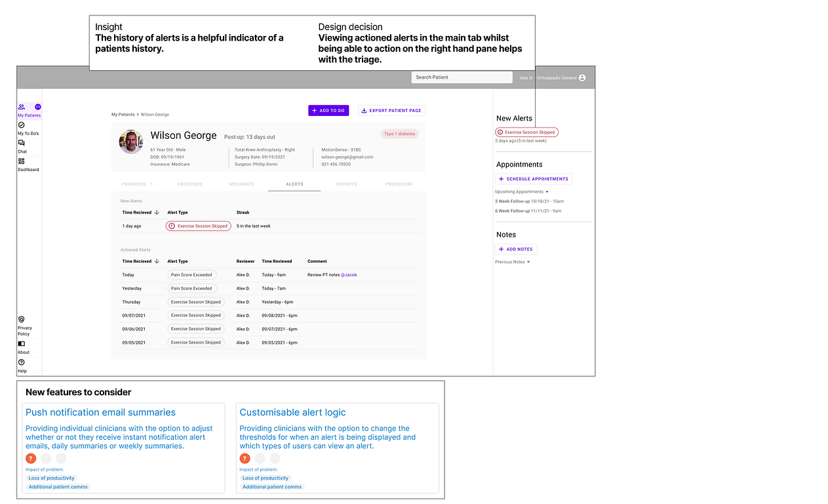Image resolution: width=828 pixels, height=504 pixels.
Task: Click the Search Patient field
Action: click(x=462, y=77)
